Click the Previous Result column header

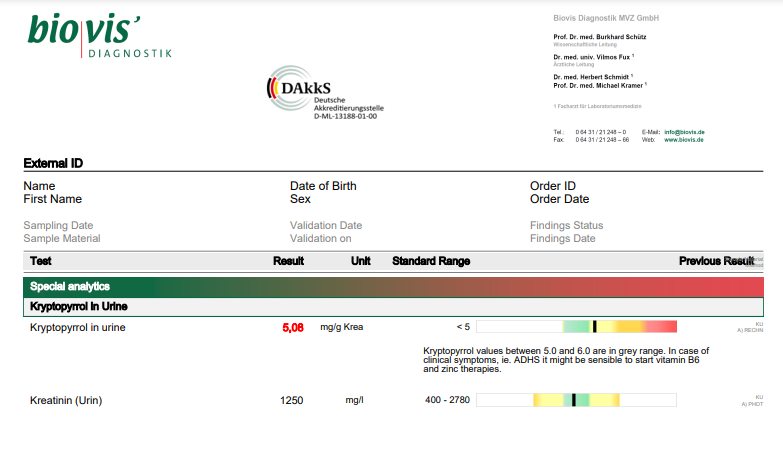click(716, 261)
